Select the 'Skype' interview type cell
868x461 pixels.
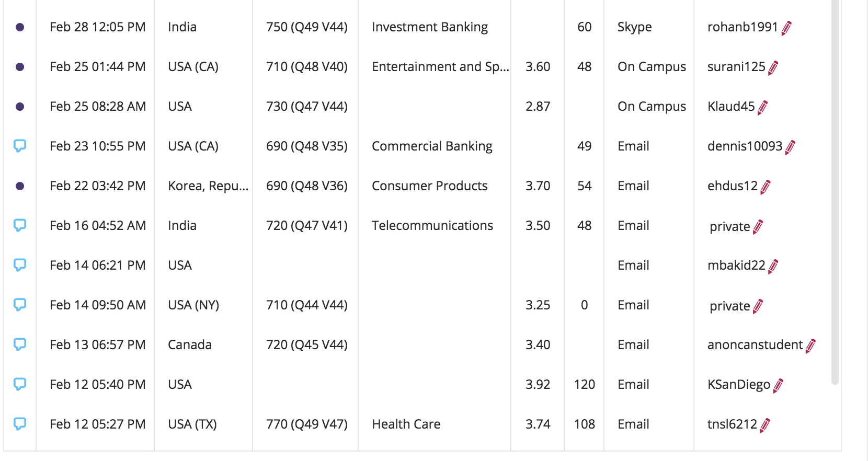[634, 27]
